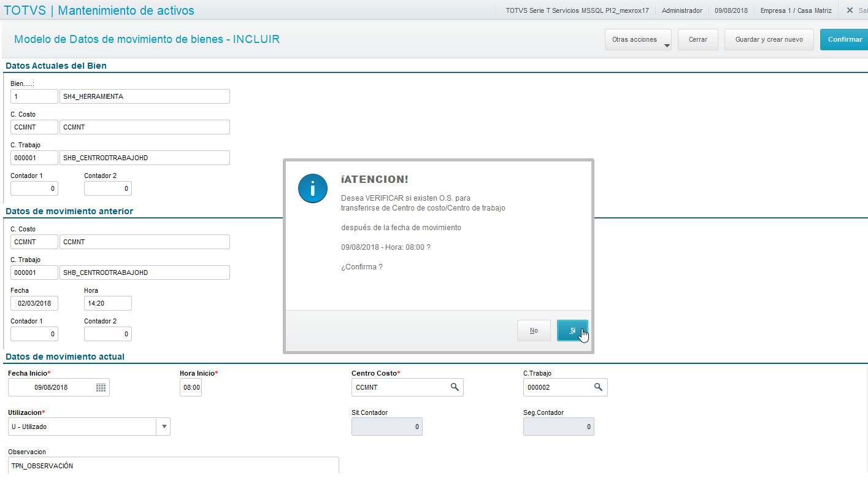Click the Administrador user label in header
The image size is (868, 491).
click(682, 10)
